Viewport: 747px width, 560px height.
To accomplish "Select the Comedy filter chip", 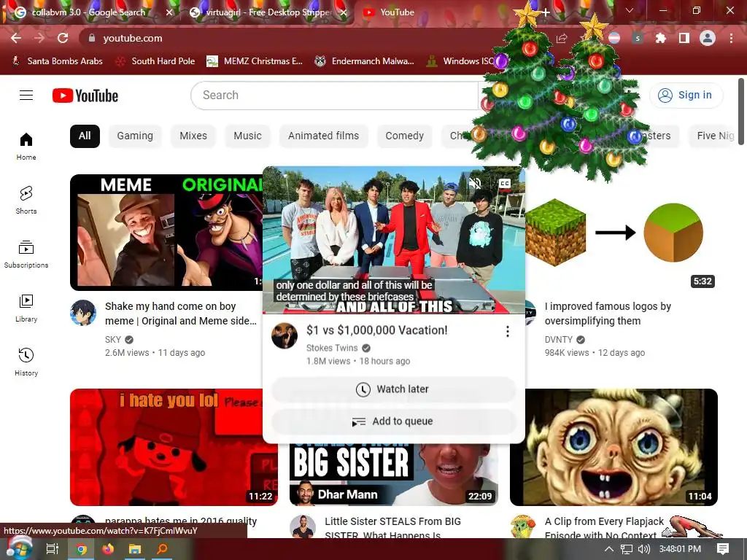I will (404, 136).
